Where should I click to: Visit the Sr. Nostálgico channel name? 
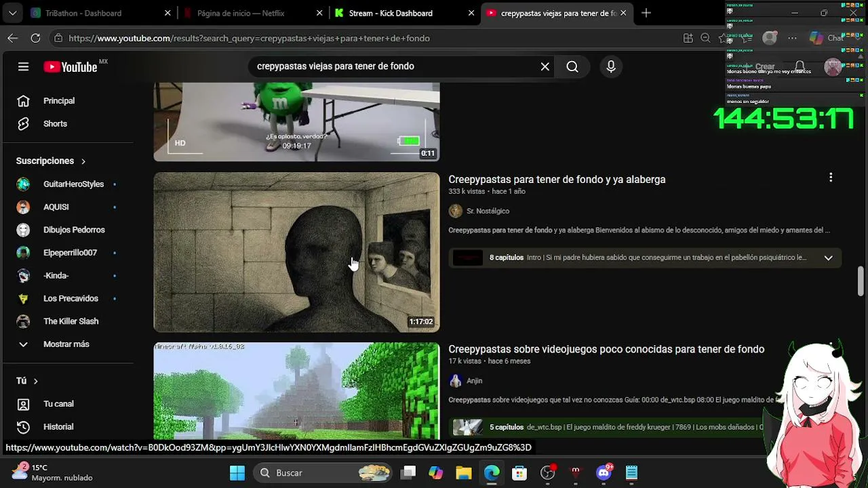(488, 211)
